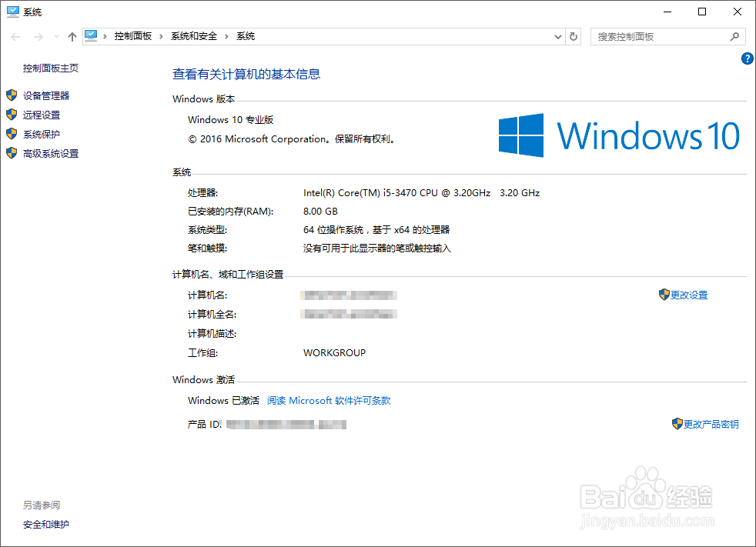This screenshot has width=756, height=547.
Task: Open address bar history dropdown
Action: click(x=558, y=37)
